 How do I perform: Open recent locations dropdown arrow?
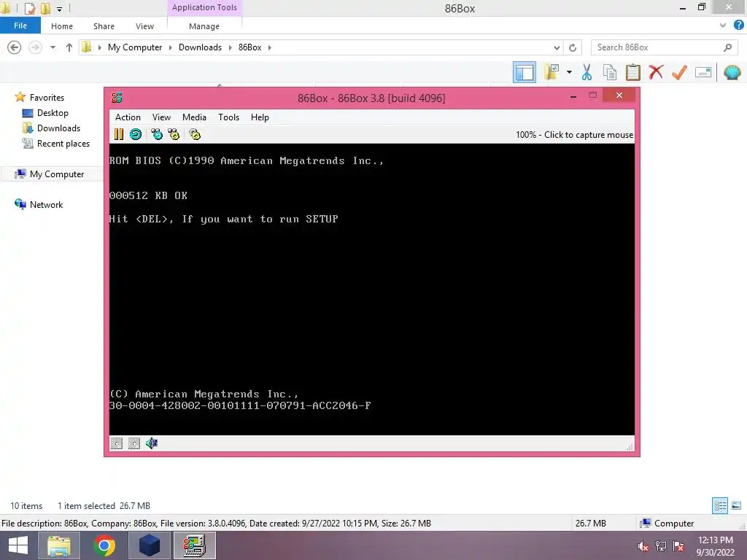pos(53,47)
